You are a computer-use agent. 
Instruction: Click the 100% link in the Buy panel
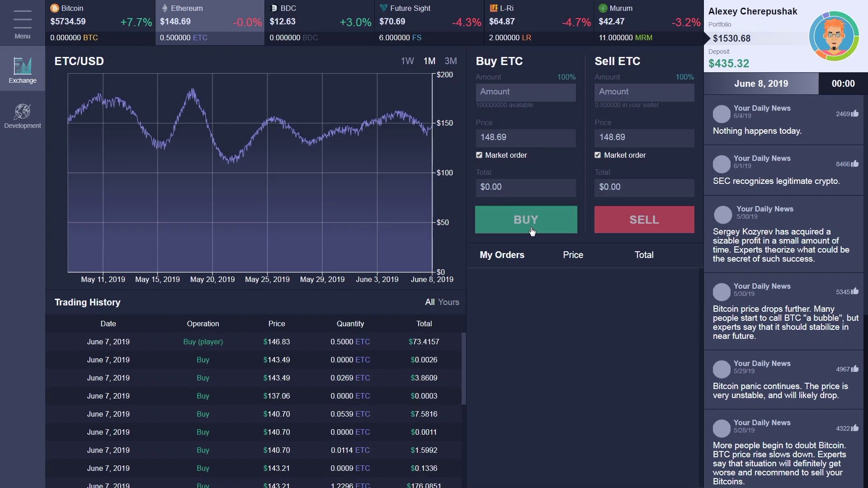pos(566,77)
